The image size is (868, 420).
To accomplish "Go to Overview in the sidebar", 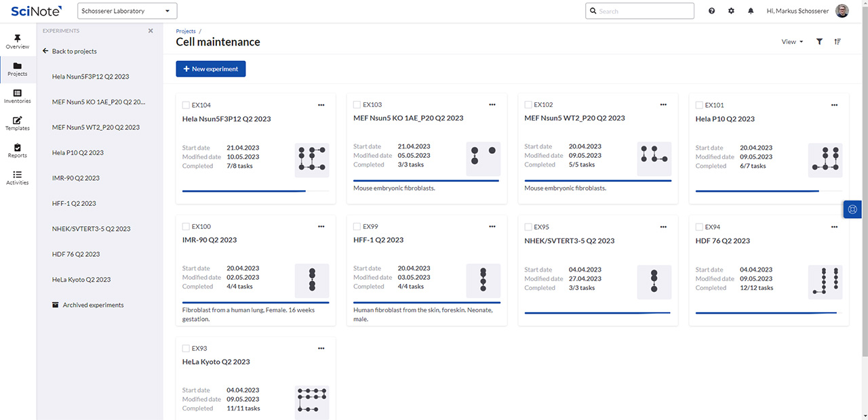I will (18, 42).
